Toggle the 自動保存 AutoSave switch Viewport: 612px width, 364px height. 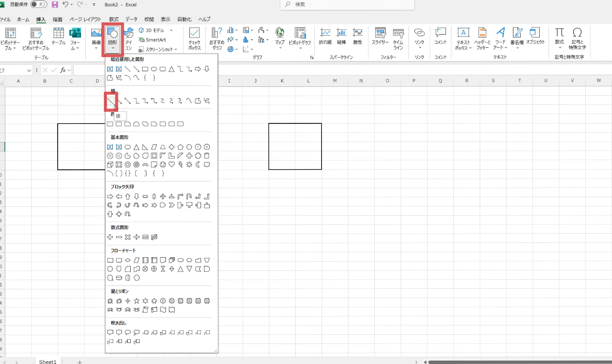39,4
